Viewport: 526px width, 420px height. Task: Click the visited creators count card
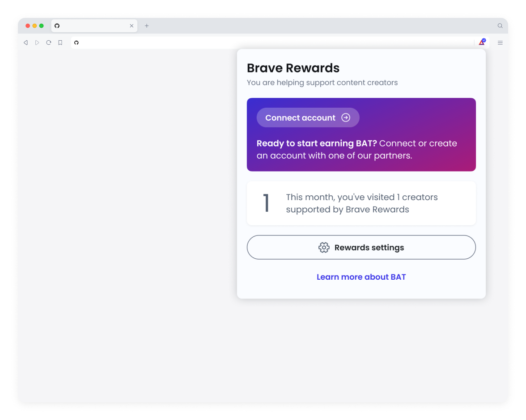[361, 203]
